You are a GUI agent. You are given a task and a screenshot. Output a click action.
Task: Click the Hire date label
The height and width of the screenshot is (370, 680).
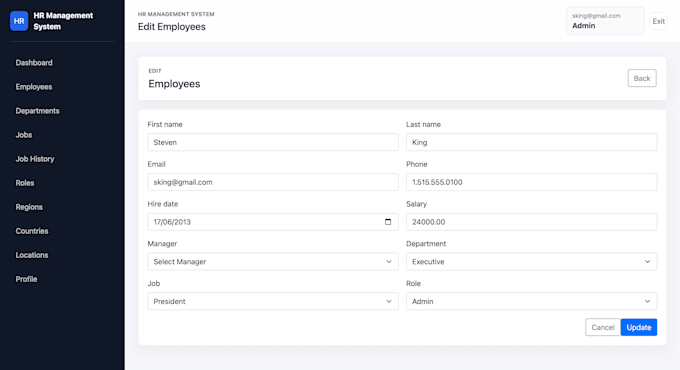(163, 204)
